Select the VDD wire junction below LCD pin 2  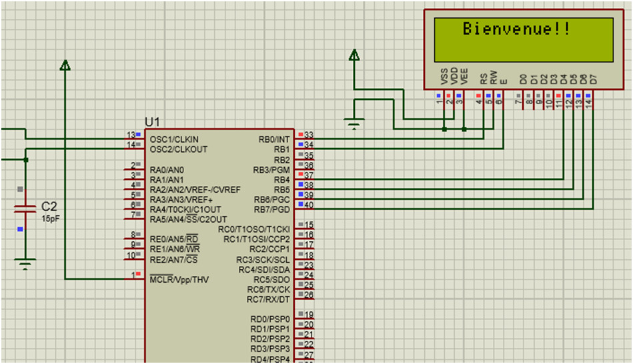445,129
